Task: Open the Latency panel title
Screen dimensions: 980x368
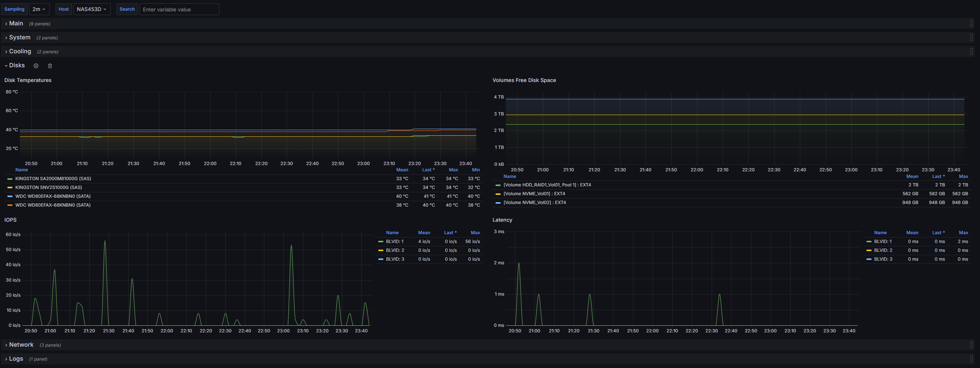Action: (502, 220)
